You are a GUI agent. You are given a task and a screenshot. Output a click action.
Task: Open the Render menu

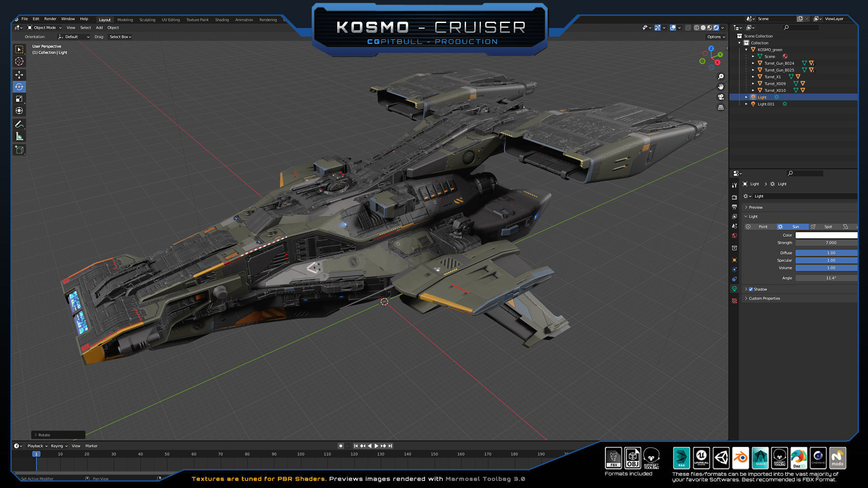click(x=50, y=19)
